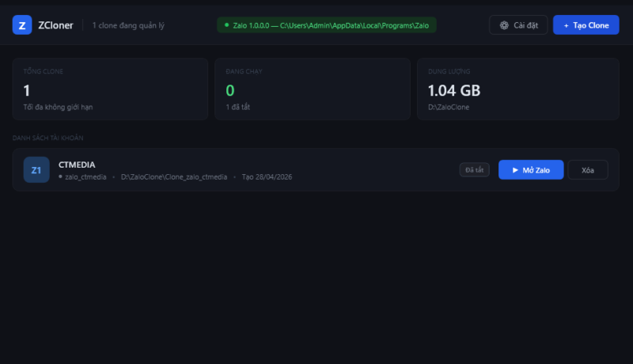Click the plus icon in Tạo Clone

pyautogui.click(x=566, y=25)
